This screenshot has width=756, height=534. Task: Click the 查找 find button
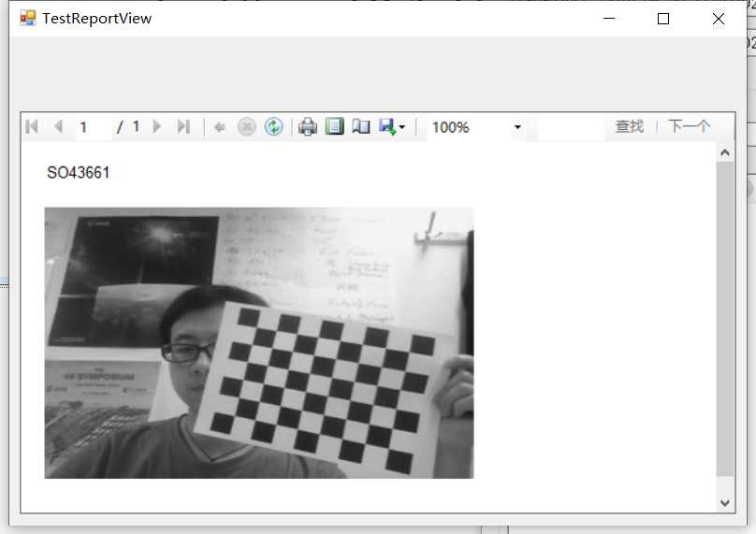click(630, 127)
